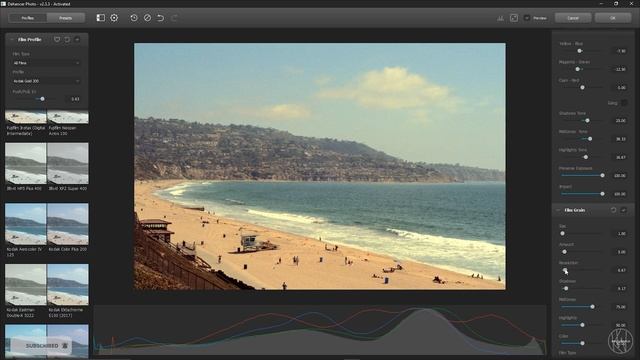Viewport: 640px width, 360px height.
Task: Toggle Film Profile panel enable button
Action: pyautogui.click(x=77, y=40)
